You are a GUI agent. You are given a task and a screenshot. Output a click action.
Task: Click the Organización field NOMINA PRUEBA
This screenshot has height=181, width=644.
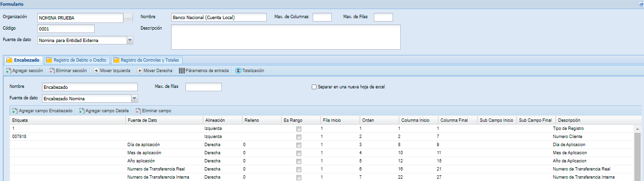(x=80, y=18)
